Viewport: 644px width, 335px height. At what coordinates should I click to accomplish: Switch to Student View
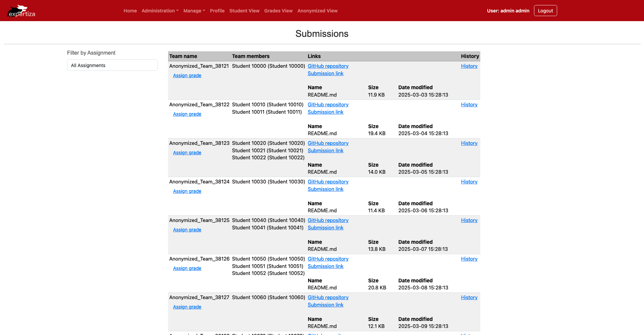(x=244, y=11)
